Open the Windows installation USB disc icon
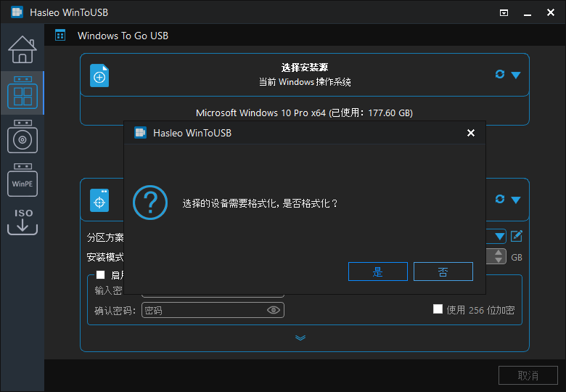Image resolution: width=566 pixels, height=392 pixels. click(22, 136)
